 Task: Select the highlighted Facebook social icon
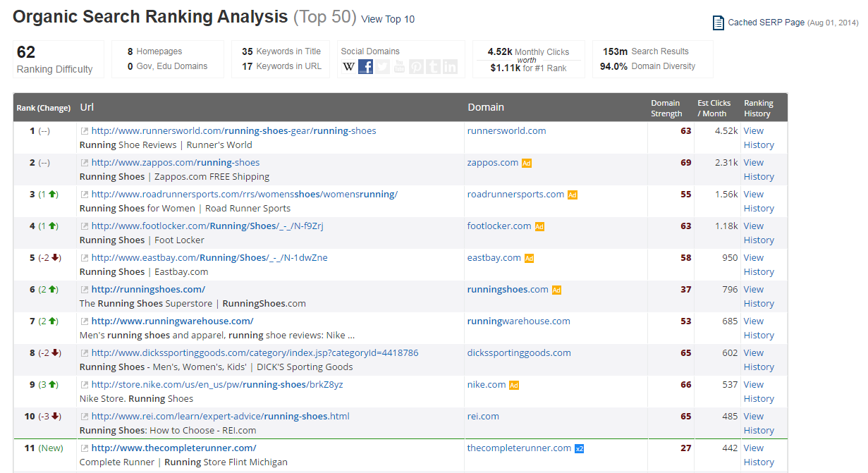click(x=366, y=67)
